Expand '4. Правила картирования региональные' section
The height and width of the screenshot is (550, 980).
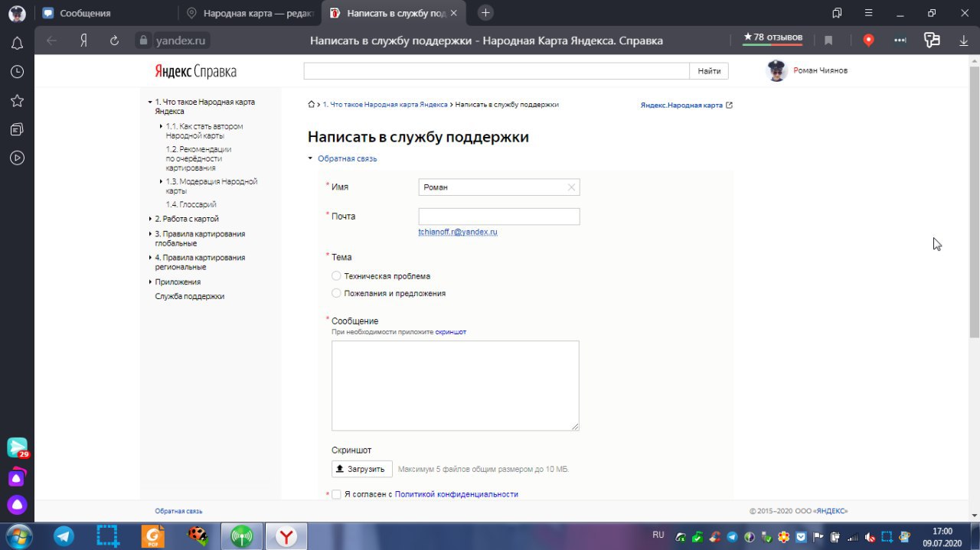point(151,258)
